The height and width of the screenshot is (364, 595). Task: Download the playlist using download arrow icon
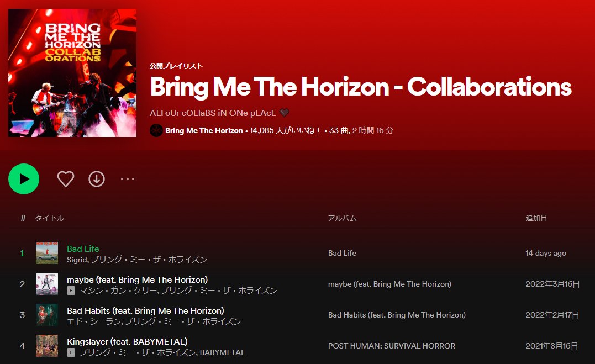tap(97, 179)
